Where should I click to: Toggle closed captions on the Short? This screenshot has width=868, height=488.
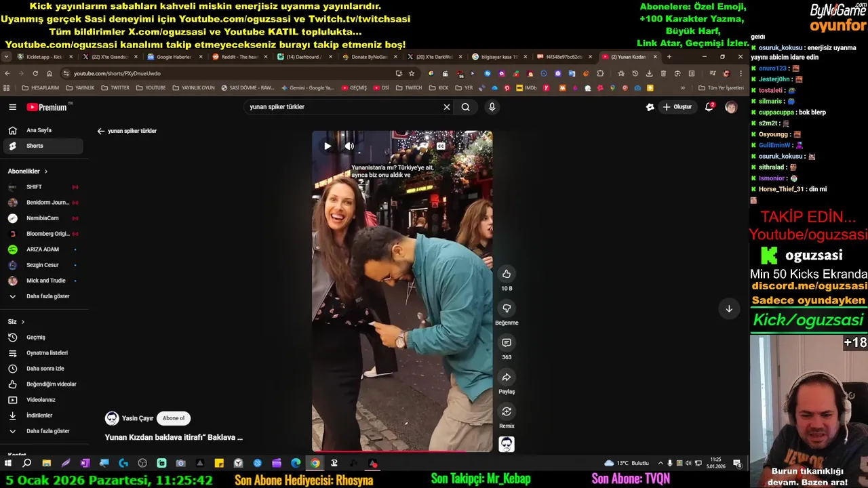point(441,146)
